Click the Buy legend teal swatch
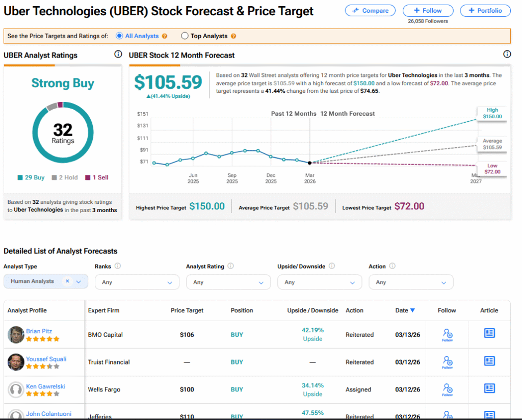The width and height of the screenshot is (522, 420). click(20, 178)
